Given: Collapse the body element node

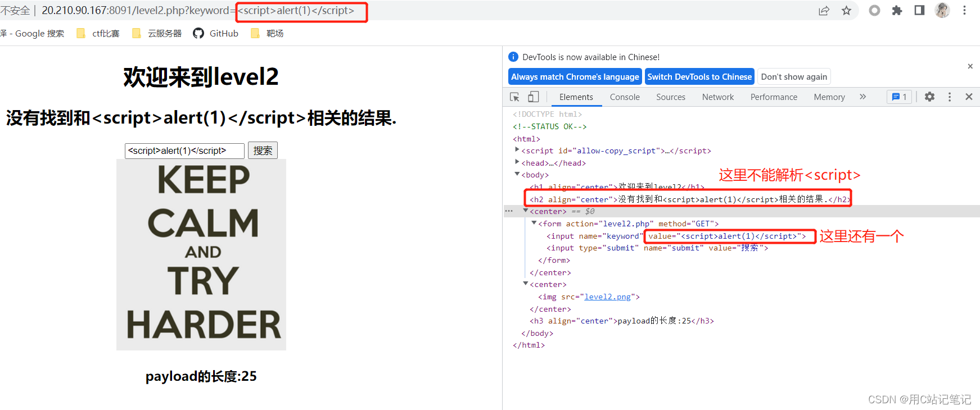Looking at the screenshot, I should pos(517,175).
